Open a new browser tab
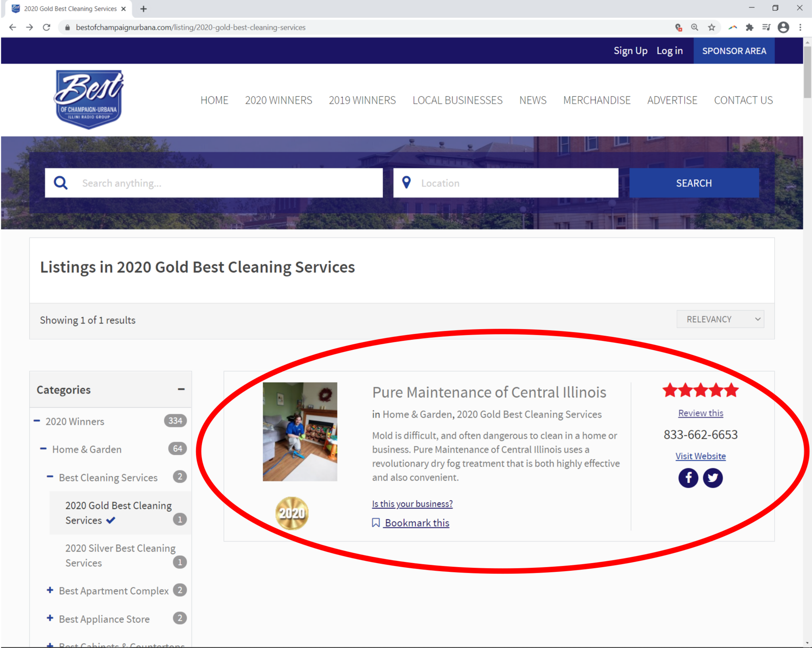 (x=144, y=9)
